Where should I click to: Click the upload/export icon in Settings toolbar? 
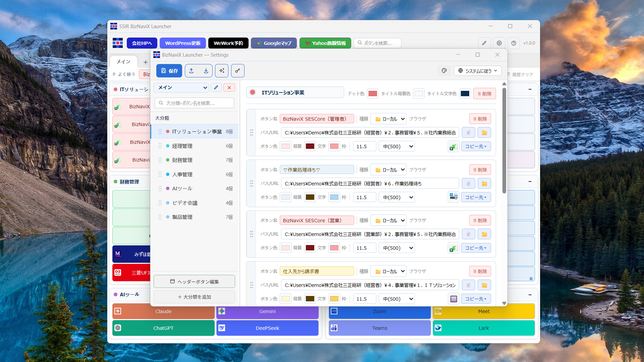click(191, 71)
